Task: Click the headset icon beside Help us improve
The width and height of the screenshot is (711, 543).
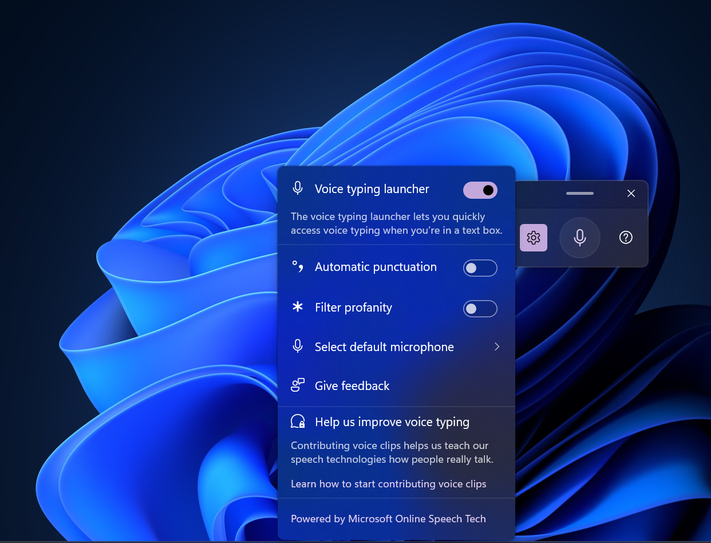Action: tap(297, 422)
